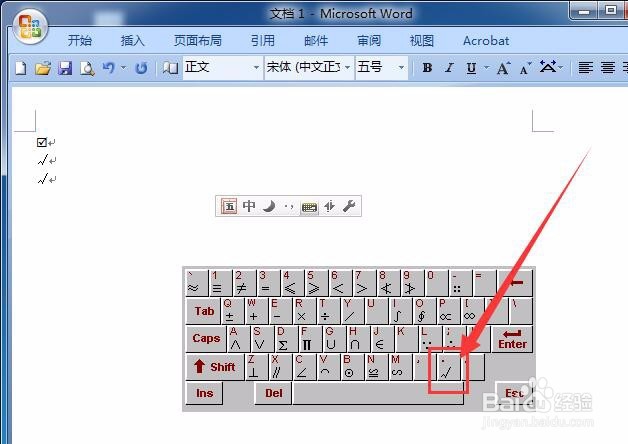Undo the last action
The image size is (628, 444).
109,68
